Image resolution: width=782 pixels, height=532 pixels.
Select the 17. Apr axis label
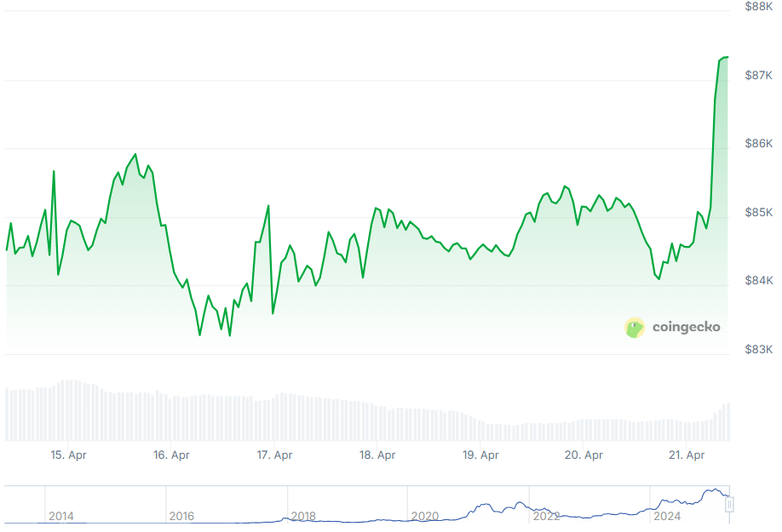coord(274,455)
